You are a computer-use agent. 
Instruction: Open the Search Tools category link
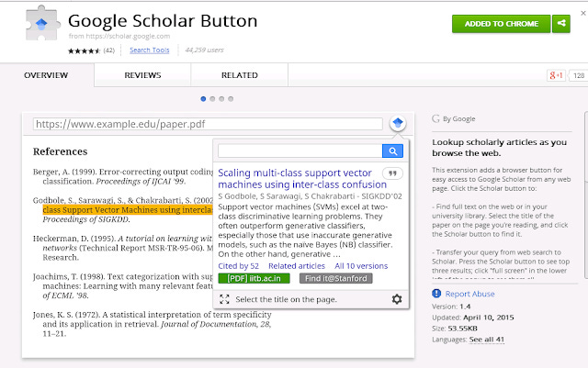pyautogui.click(x=149, y=50)
